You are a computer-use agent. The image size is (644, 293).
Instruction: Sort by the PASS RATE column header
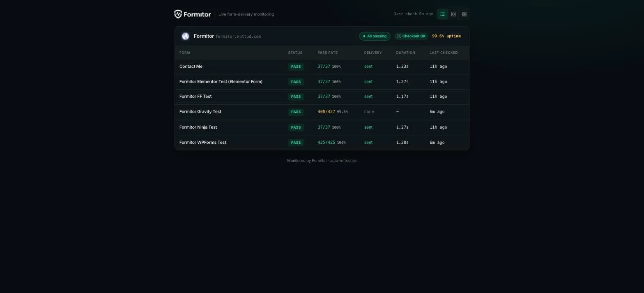click(327, 53)
